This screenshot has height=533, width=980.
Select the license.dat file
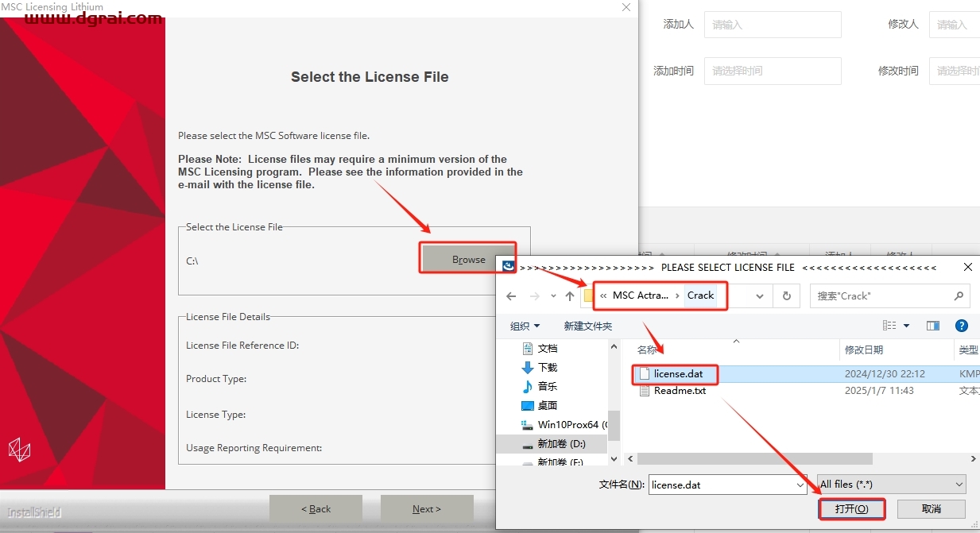[x=678, y=373]
